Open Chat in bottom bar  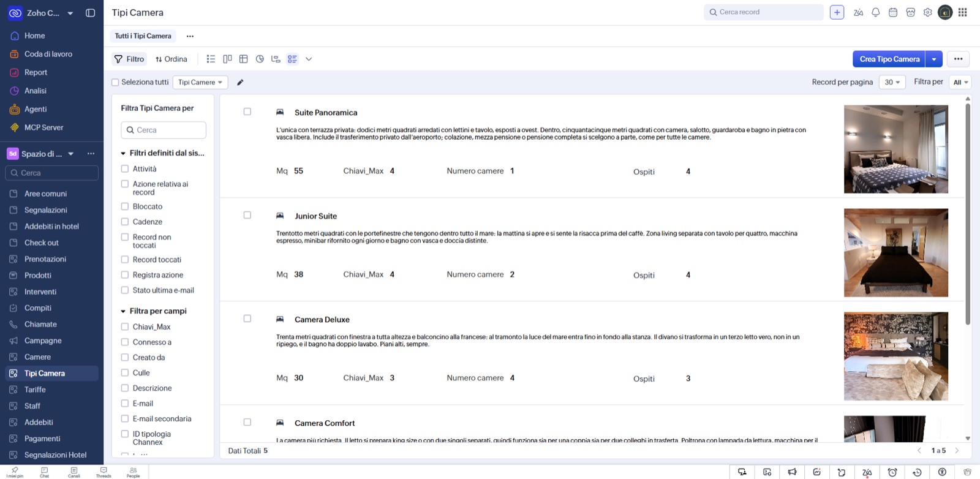coord(44,472)
